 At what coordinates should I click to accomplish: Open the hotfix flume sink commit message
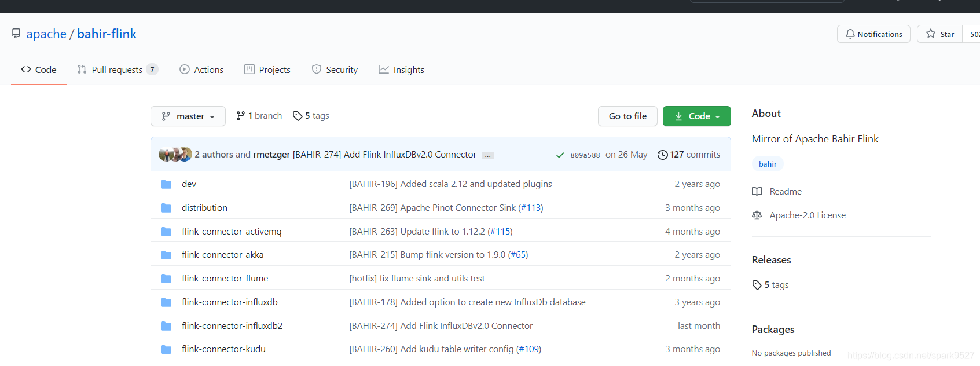point(417,279)
